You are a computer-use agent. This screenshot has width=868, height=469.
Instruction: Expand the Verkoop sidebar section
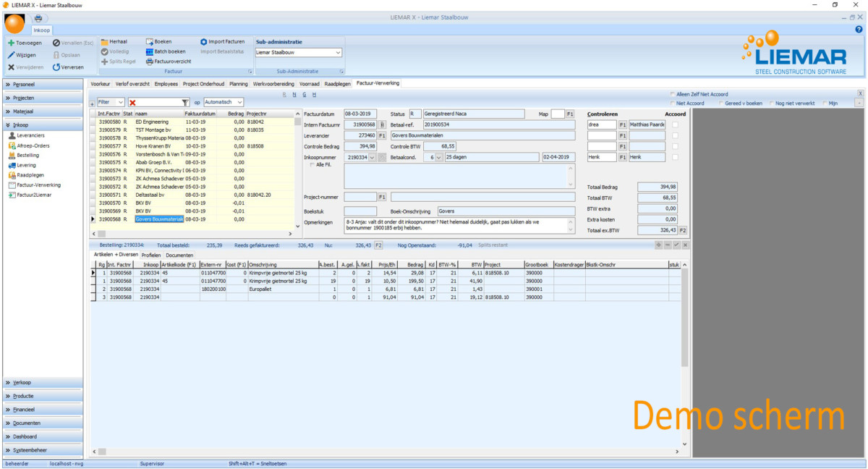tap(43, 383)
